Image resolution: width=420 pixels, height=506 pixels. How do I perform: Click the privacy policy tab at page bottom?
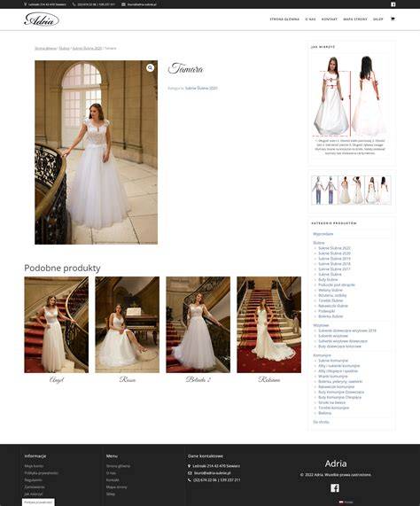[38, 502]
